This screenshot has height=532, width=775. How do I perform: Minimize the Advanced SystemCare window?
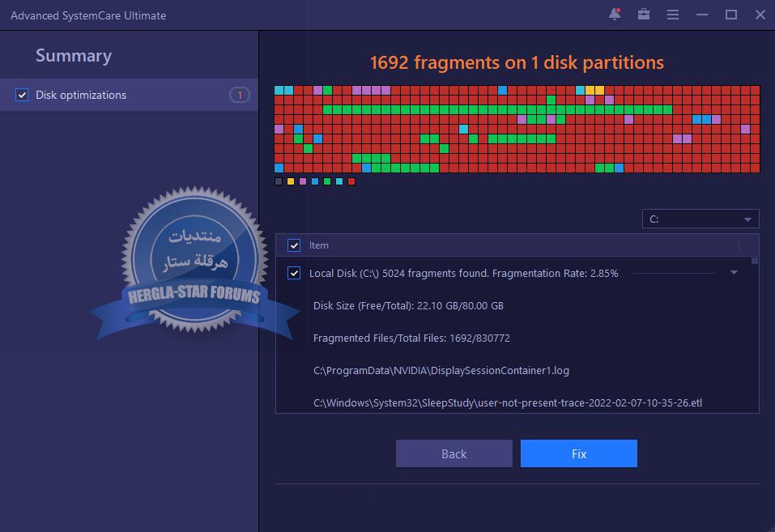tap(702, 15)
